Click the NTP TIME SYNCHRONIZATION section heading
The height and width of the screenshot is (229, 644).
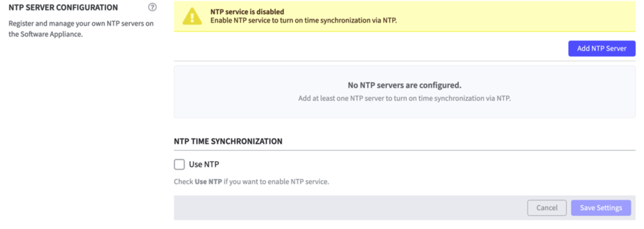tap(228, 141)
